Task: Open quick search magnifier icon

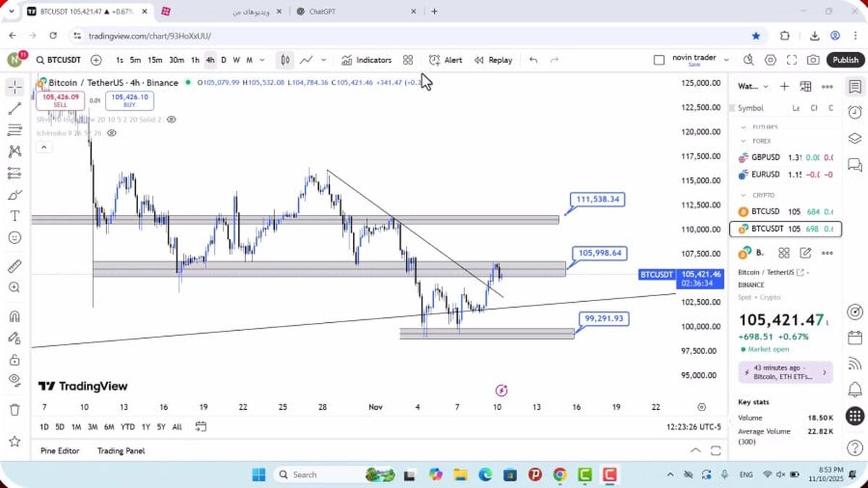Action: pos(749,60)
